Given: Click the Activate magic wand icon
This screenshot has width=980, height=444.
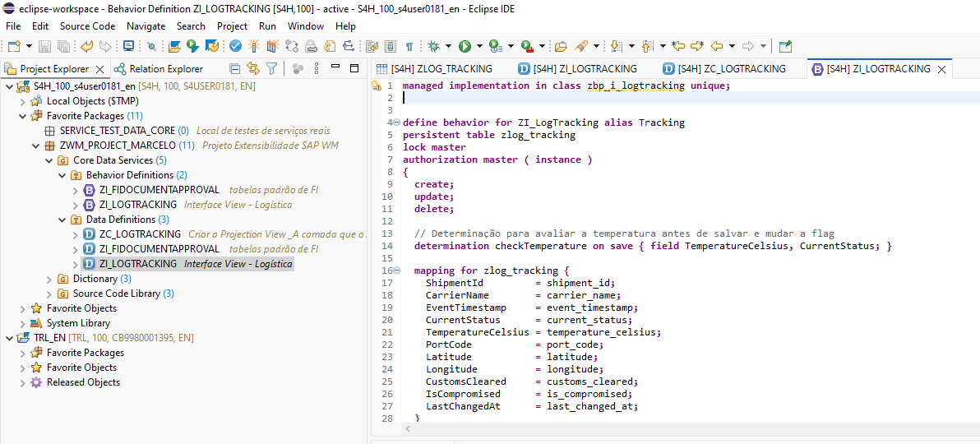Looking at the screenshot, I should (253, 47).
